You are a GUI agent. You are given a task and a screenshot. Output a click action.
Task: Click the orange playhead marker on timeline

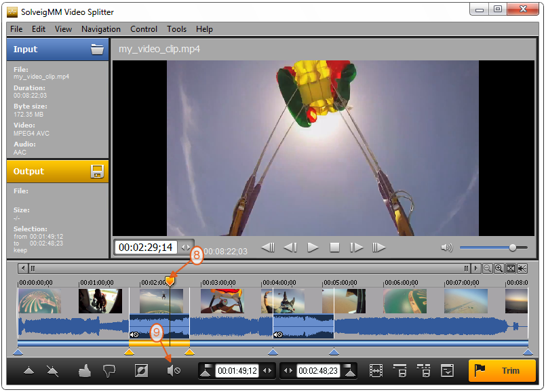170,279
